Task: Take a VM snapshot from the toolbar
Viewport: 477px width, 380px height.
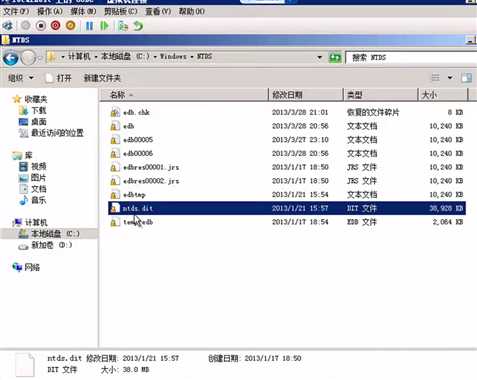Action: pyautogui.click(x=123, y=26)
